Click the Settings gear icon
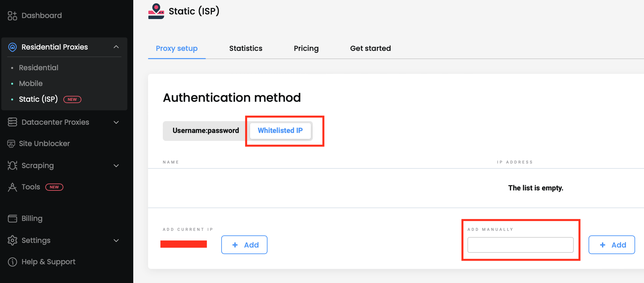Screen dimensions: 644x283 coord(12,240)
